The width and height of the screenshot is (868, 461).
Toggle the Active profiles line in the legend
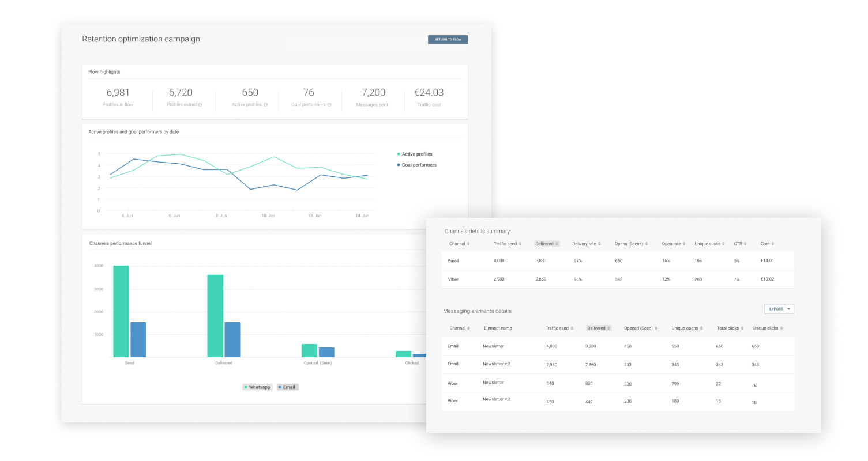tap(415, 154)
